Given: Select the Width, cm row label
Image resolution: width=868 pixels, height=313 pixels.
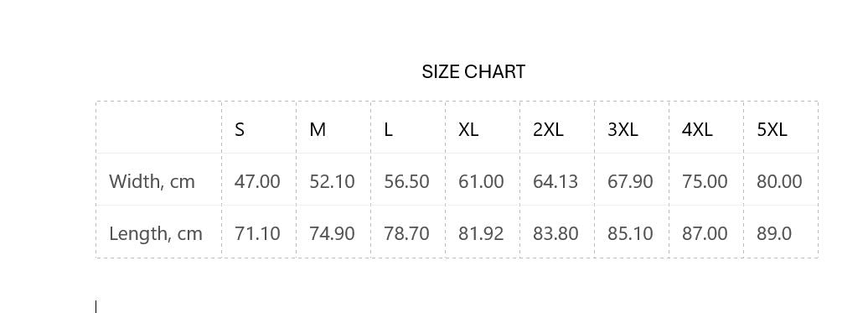Looking at the screenshot, I should [159, 180].
